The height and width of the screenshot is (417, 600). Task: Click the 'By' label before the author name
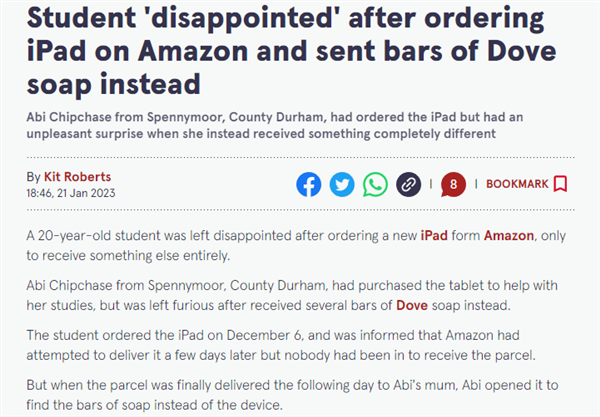[33, 177]
